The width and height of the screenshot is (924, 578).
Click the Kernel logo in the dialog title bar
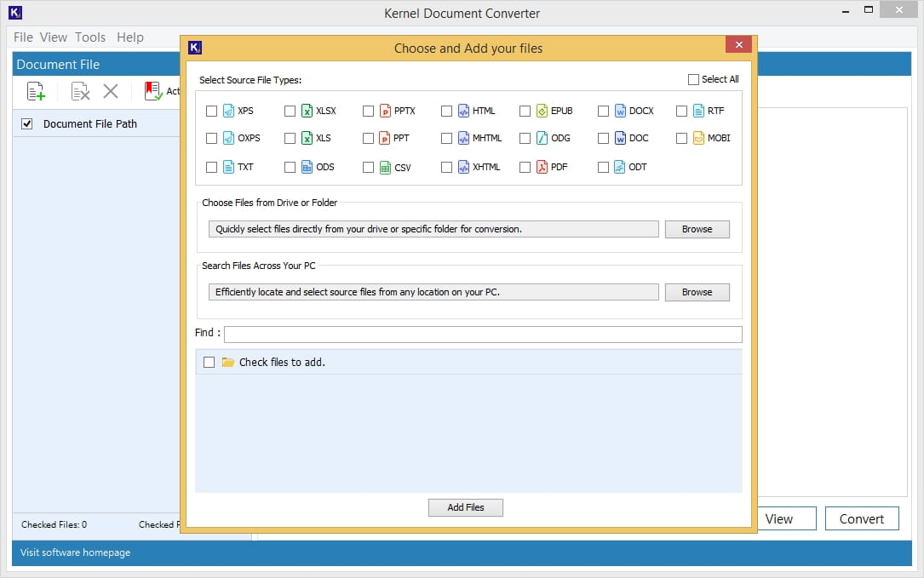[x=195, y=48]
